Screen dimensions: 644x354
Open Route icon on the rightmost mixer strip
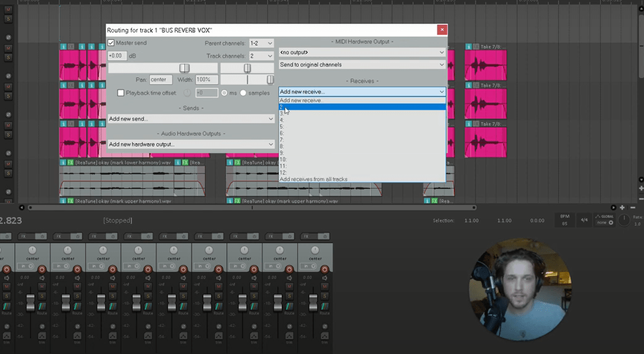click(325, 307)
